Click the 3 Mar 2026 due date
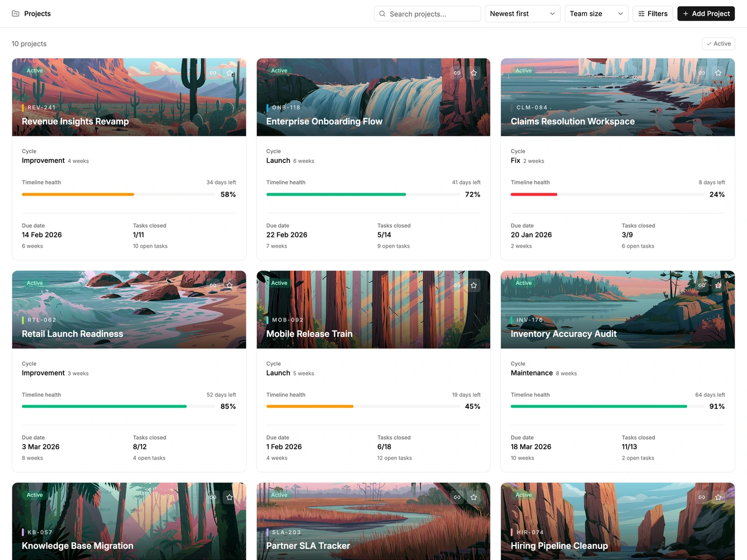 pyautogui.click(x=41, y=447)
